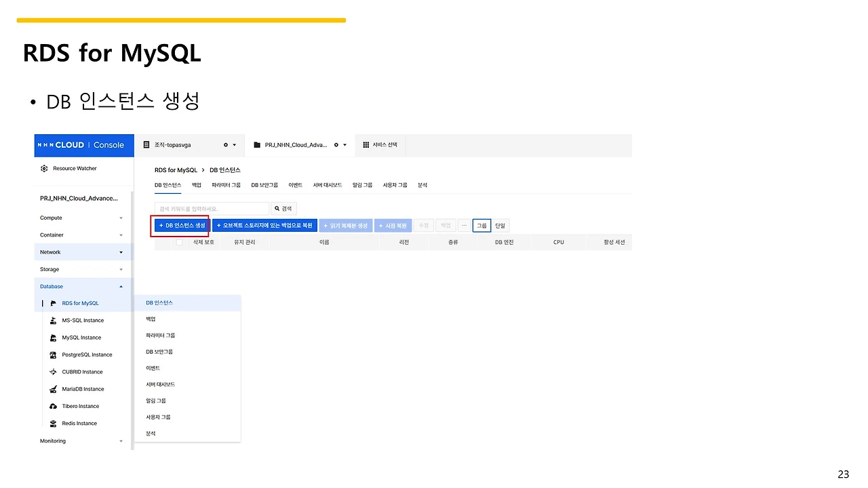Switch to the 알림 그룹 tab
The width and height of the screenshot is (868, 488).
(363, 185)
